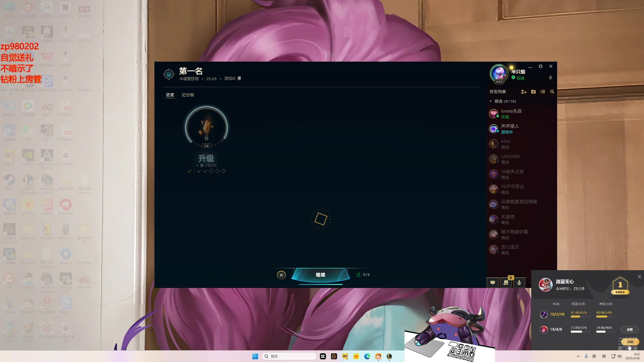Open the black G app on the taskbar
This screenshot has width=644, height=362.
(x=334, y=356)
